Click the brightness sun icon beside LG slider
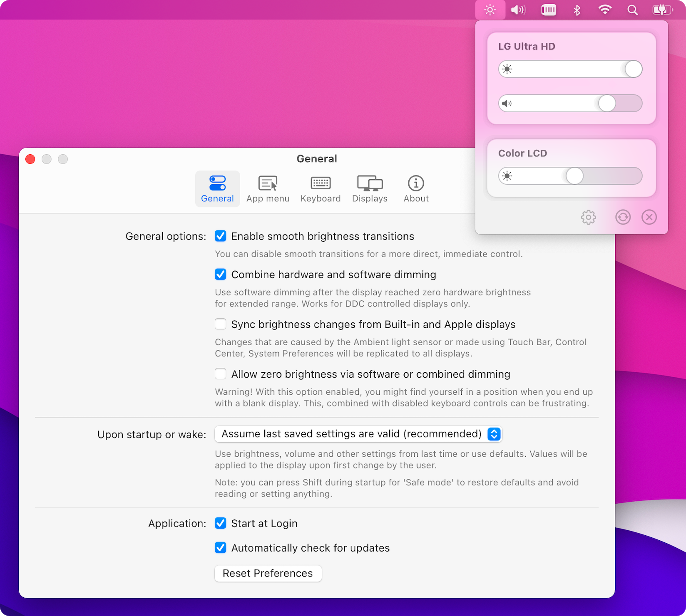The image size is (686, 616). coord(507,69)
